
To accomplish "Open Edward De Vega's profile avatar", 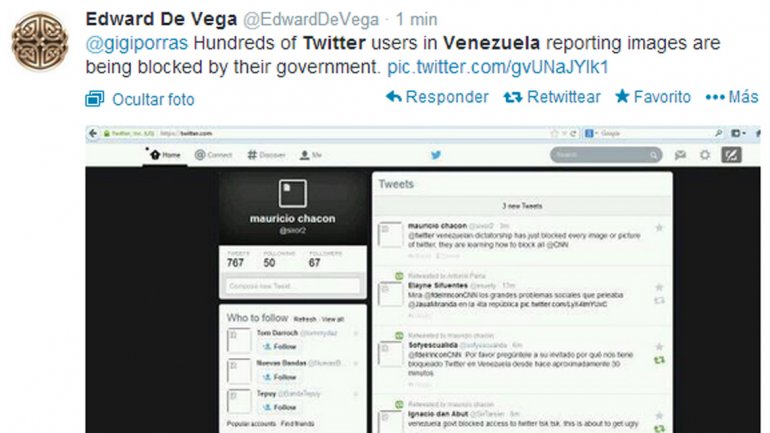I will tap(40, 41).
